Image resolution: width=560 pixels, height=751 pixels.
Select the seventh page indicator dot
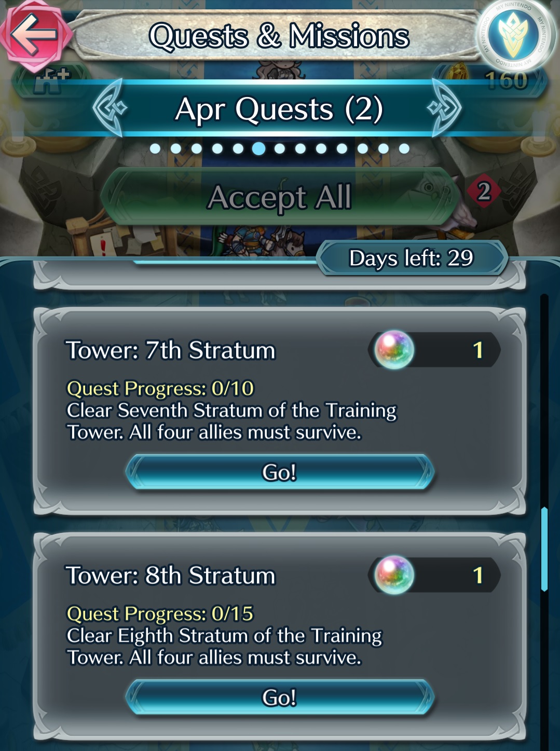pos(280,149)
